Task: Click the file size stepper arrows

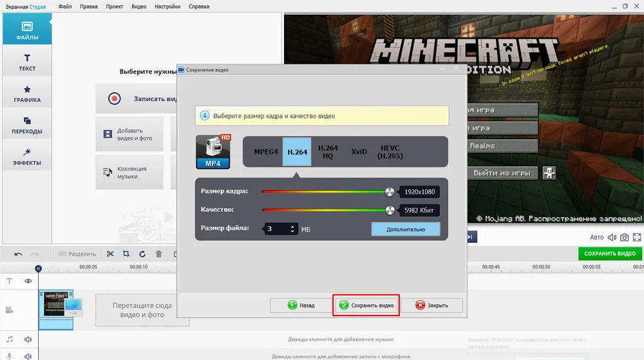Action: pyautogui.click(x=293, y=229)
